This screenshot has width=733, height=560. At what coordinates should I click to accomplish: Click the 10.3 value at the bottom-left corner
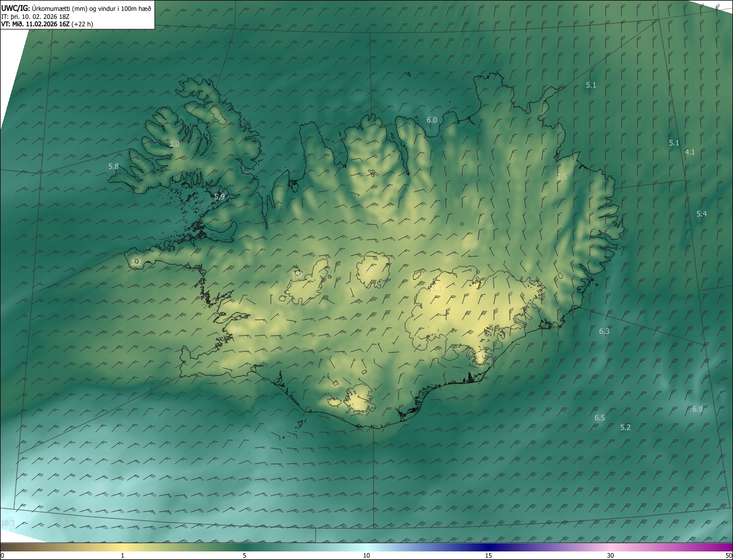[7, 523]
